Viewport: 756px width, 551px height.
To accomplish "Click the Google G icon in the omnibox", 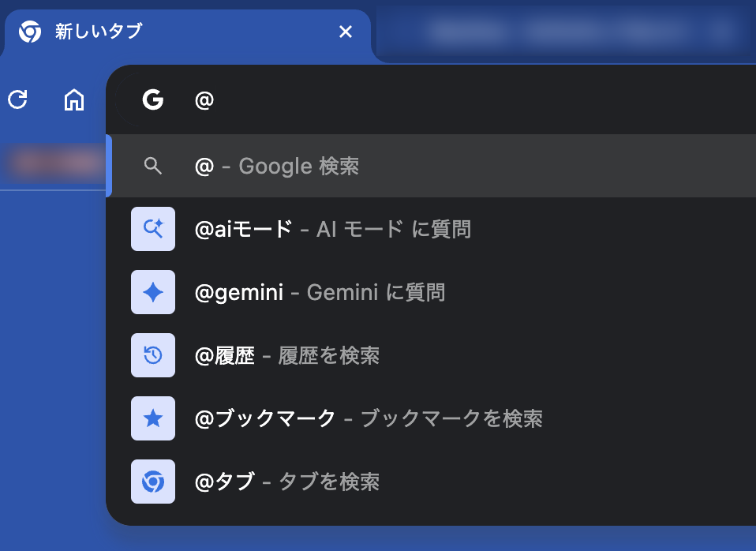I will click(153, 100).
